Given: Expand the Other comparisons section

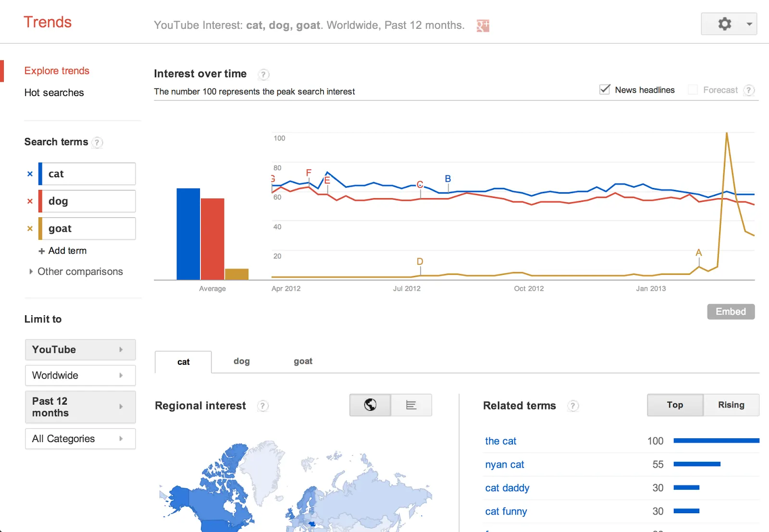Looking at the screenshot, I should tap(80, 272).
